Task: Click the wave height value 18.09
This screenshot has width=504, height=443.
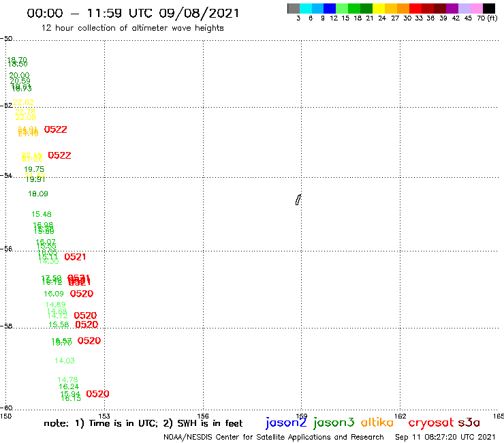Action: click(38, 194)
